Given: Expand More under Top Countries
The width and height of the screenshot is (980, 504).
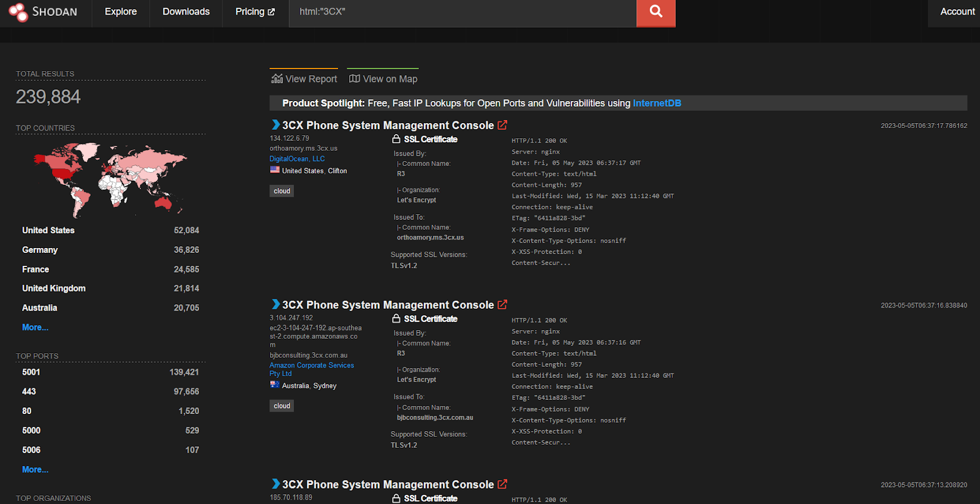Looking at the screenshot, I should coord(35,327).
